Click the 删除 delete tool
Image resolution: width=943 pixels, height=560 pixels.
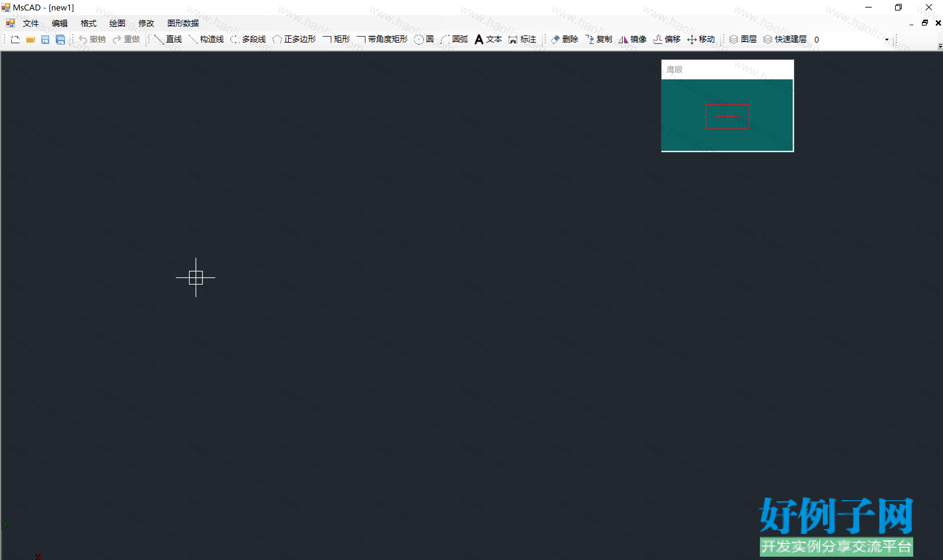pyautogui.click(x=565, y=39)
